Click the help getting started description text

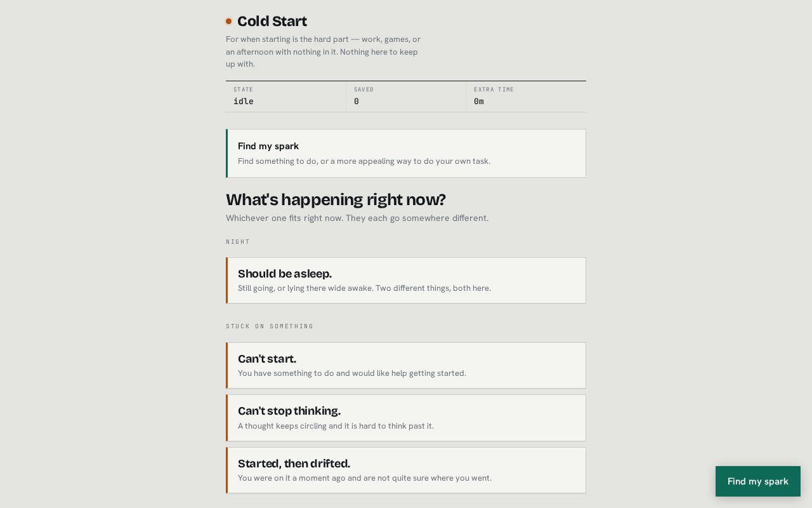point(352,373)
